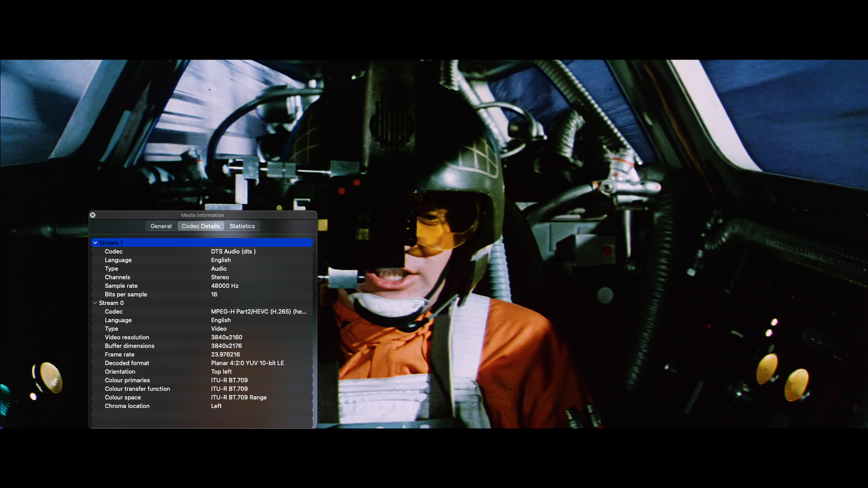
Task: Select the Colour transfer function row
Action: click(x=137, y=389)
